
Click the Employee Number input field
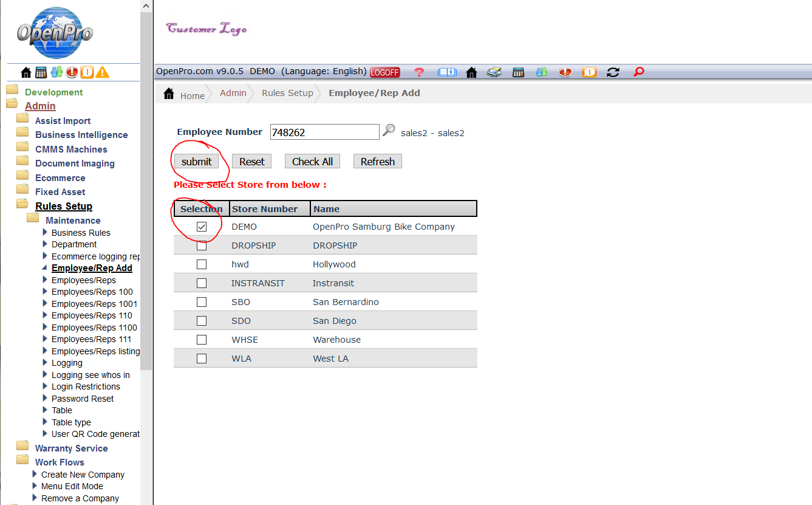coord(324,132)
